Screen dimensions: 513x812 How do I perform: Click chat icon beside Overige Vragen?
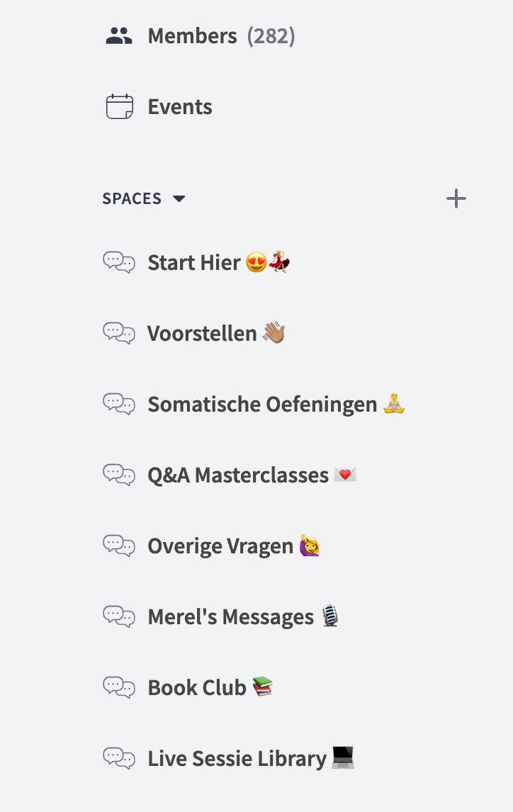coord(119,546)
